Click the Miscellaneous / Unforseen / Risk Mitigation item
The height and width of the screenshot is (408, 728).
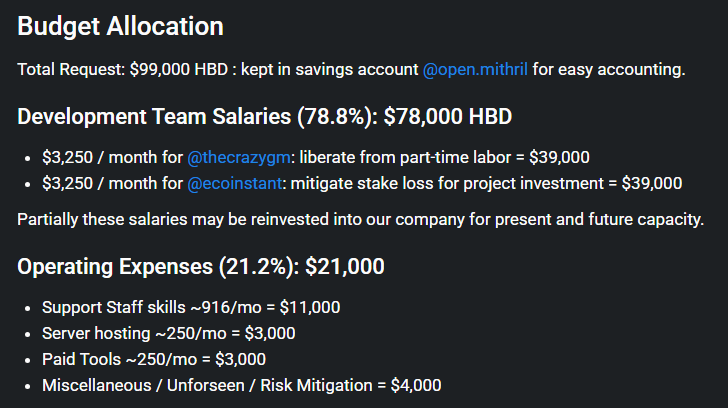coord(241,385)
